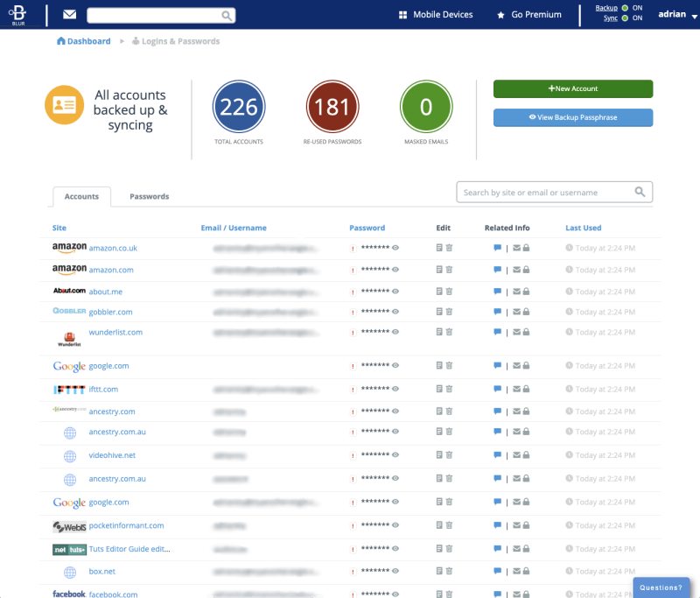Edit the box.net account entry
700x598 pixels.
tap(439, 570)
